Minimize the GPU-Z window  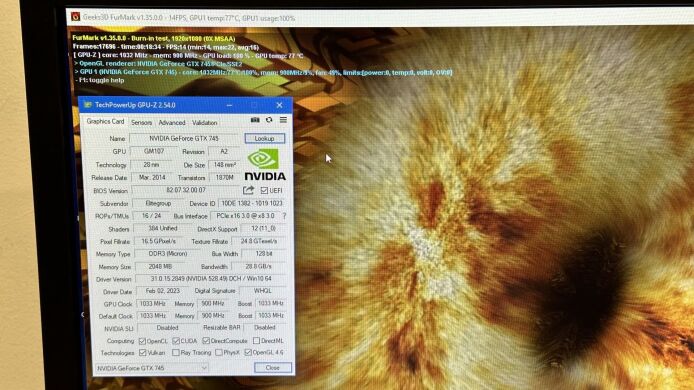tap(229, 105)
